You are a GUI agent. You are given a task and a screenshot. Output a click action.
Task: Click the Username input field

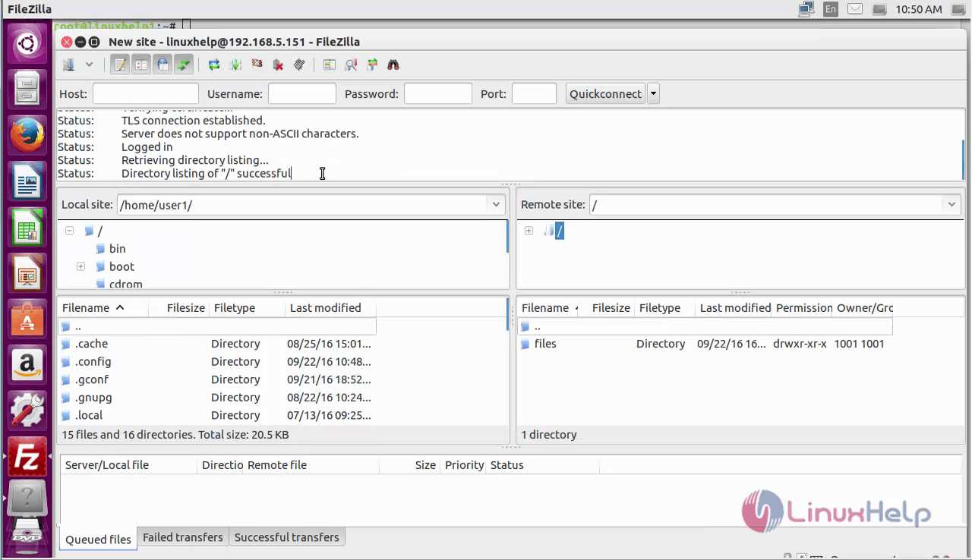click(301, 94)
